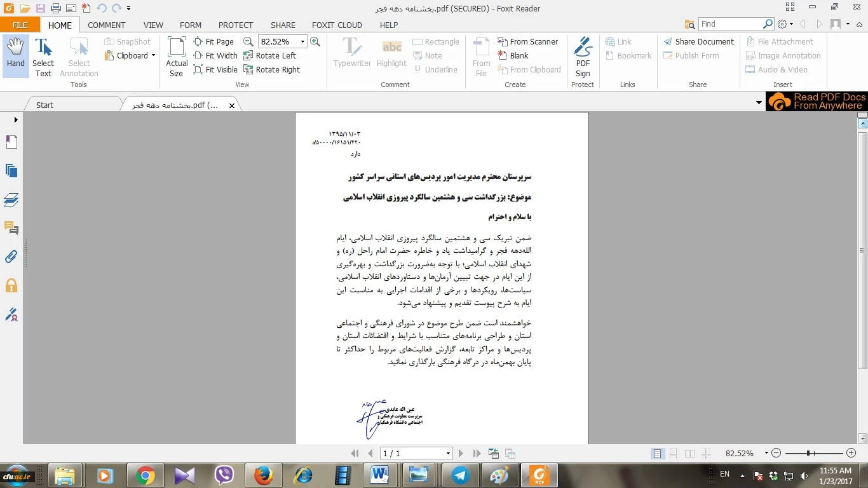Click the zoom in magnifier icon
868x488 pixels.
click(x=315, y=42)
